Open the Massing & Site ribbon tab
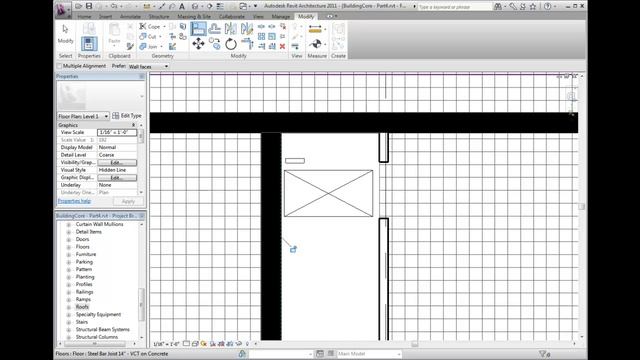Viewport: 640px width, 360px height. click(x=194, y=16)
